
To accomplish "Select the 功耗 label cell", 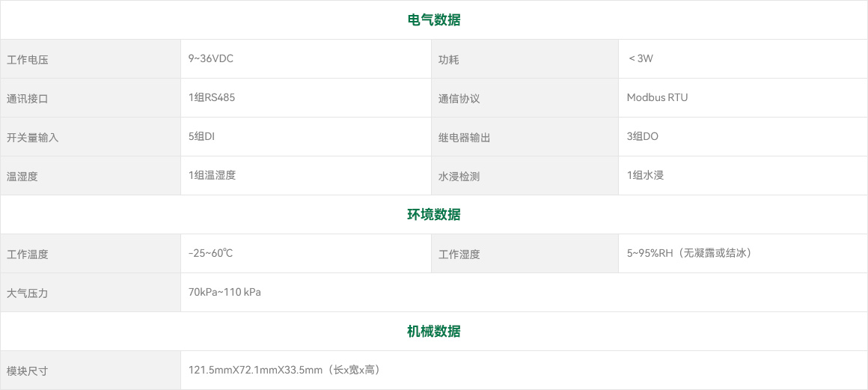I will click(x=449, y=60).
